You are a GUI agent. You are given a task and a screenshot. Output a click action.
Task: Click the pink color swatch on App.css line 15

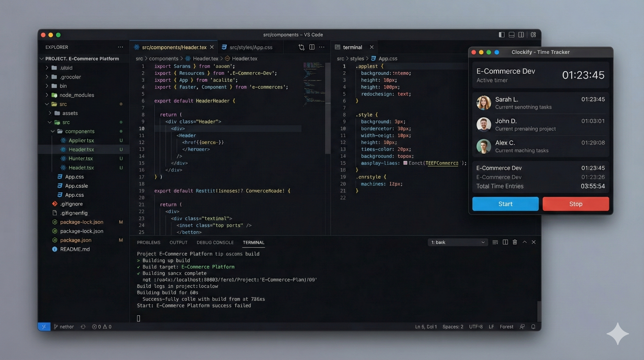(x=406, y=163)
